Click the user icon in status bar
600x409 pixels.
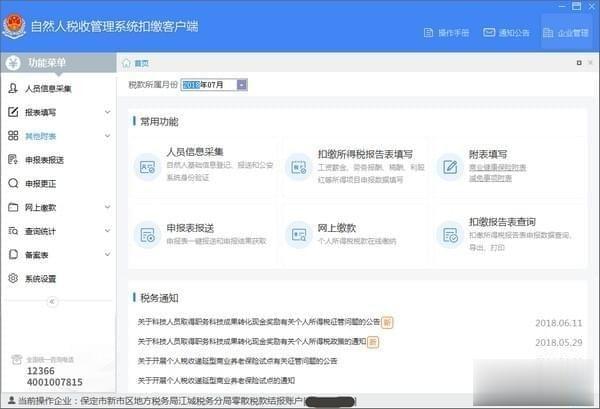pyautogui.click(x=11, y=400)
